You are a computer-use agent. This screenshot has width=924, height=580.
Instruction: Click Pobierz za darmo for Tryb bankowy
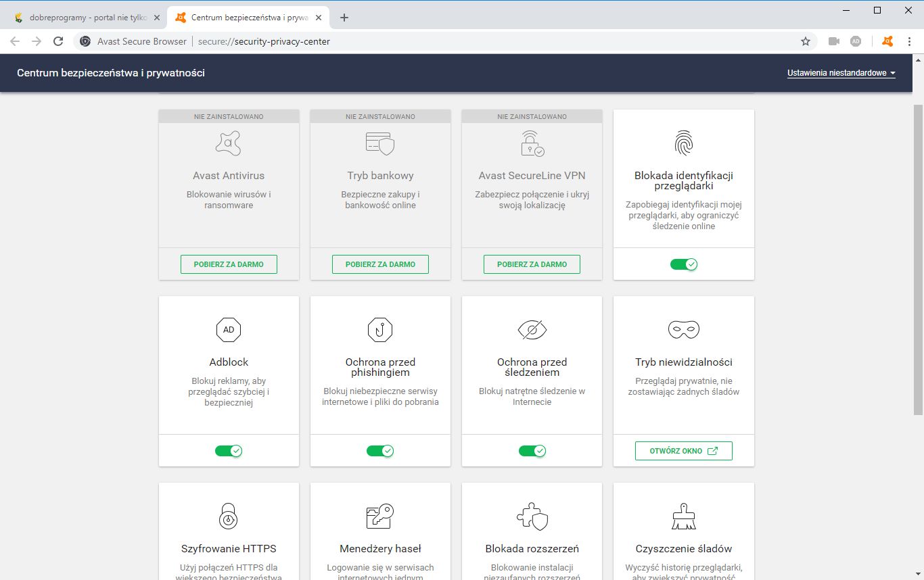(x=380, y=264)
